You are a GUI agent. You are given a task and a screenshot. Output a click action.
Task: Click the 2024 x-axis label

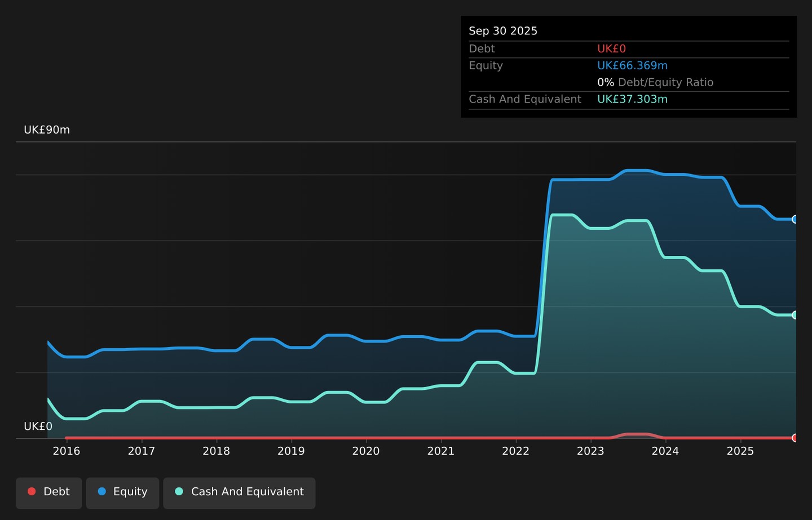coord(665,451)
